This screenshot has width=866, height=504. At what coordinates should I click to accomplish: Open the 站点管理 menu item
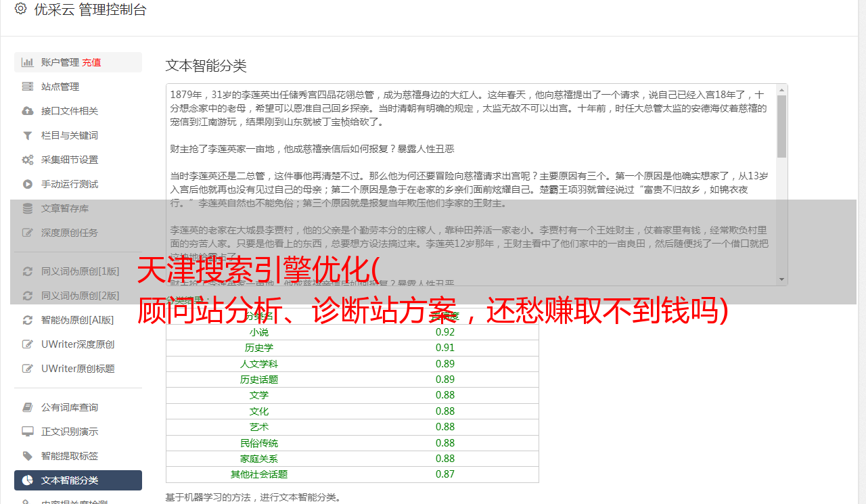point(78,87)
